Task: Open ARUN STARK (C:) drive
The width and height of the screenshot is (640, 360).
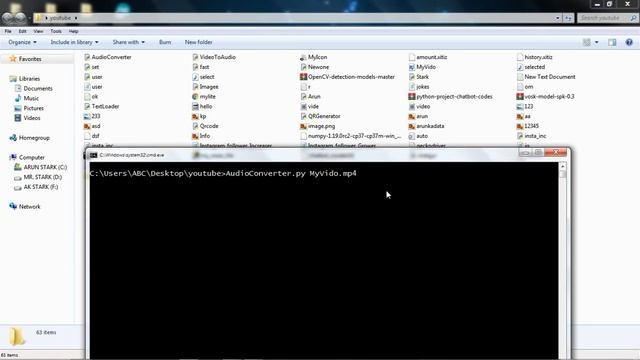Action: pos(45,167)
